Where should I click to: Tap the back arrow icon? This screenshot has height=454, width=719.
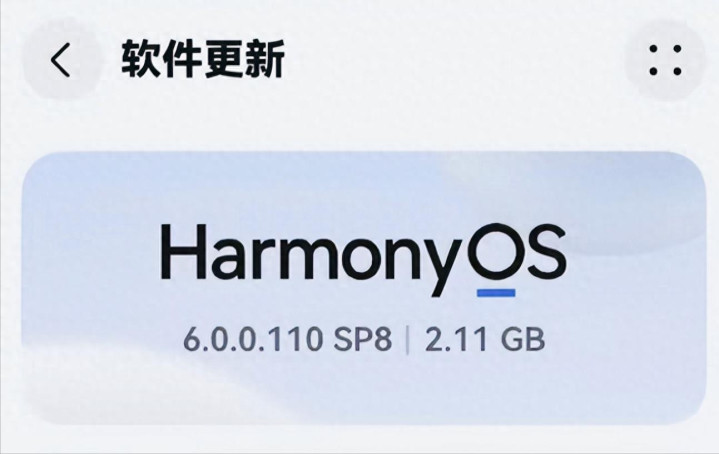[61, 60]
